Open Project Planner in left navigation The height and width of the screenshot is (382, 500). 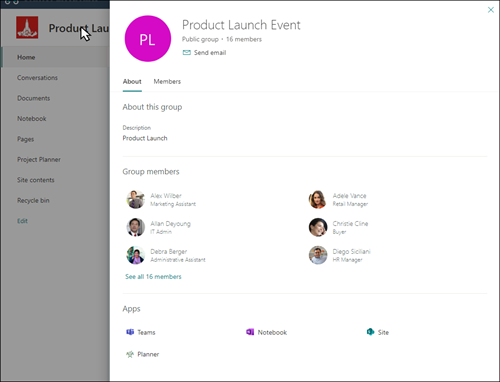coord(39,160)
